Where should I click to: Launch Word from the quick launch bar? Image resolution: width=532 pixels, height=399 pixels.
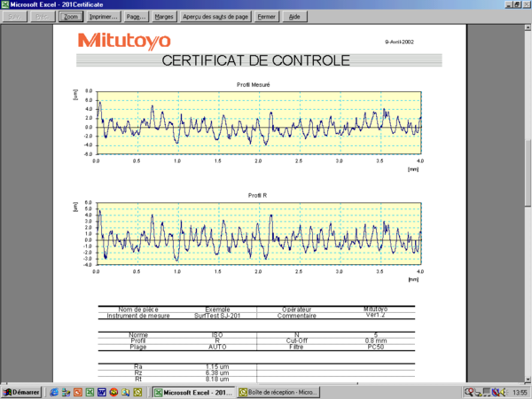[101, 391]
